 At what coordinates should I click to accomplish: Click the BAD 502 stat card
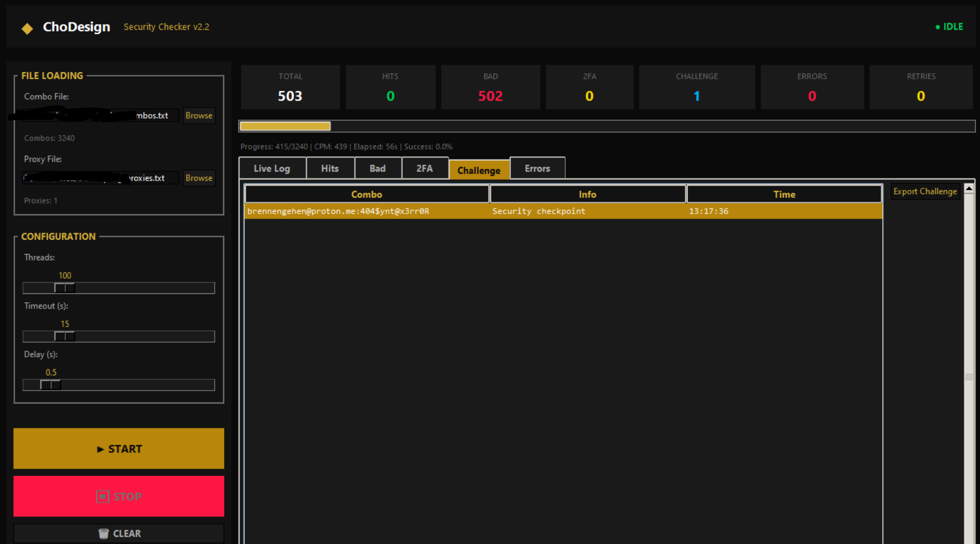(x=491, y=87)
